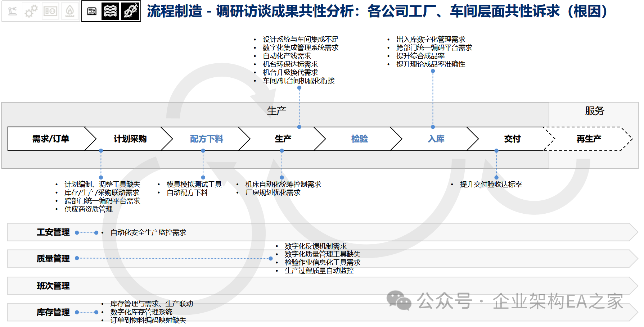Select the double gears icon
644x327 pixels.
click(x=31, y=12)
